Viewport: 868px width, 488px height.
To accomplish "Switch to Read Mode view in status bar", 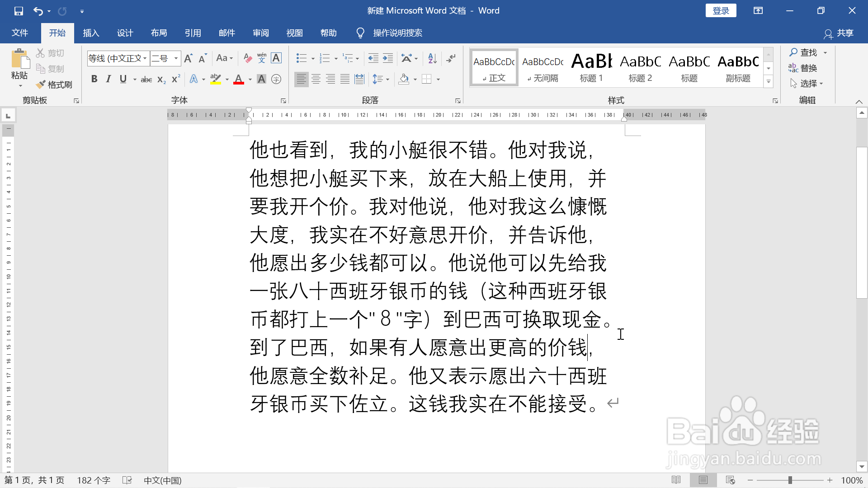I will point(677,480).
